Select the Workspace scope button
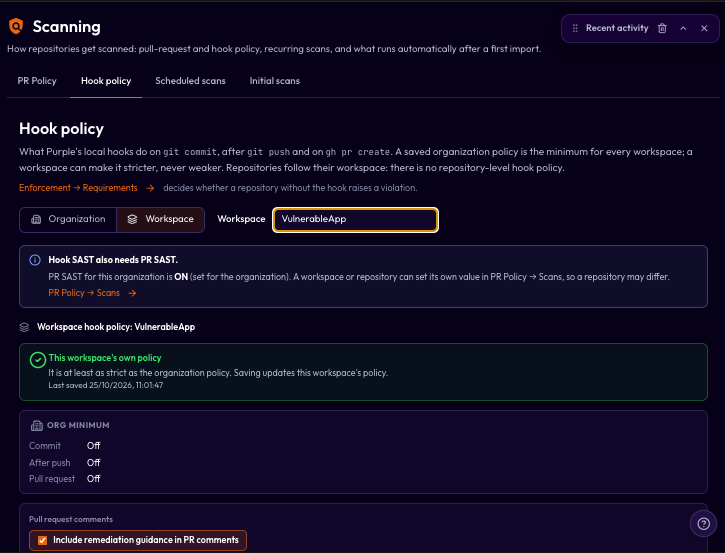Screen dimensions: 725x553 coord(160,220)
